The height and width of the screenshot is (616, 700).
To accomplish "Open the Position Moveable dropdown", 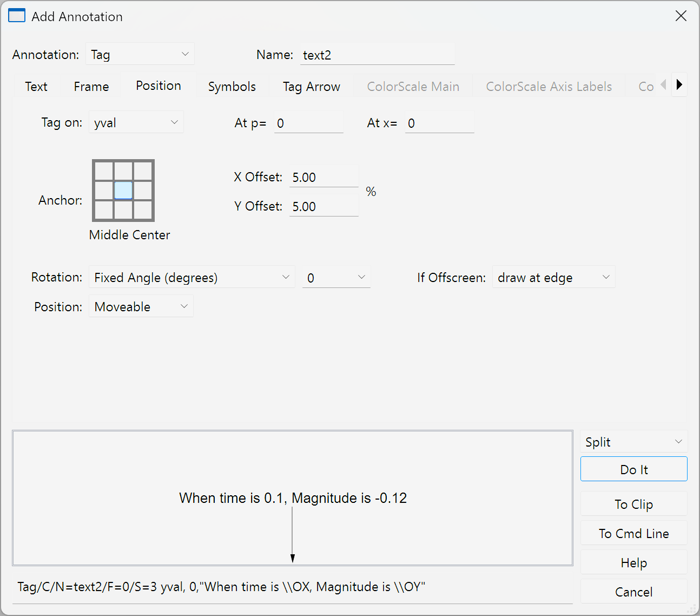I will click(141, 307).
